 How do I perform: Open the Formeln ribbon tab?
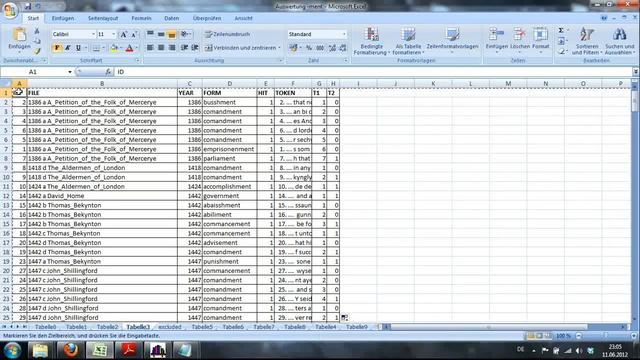[x=141, y=18]
